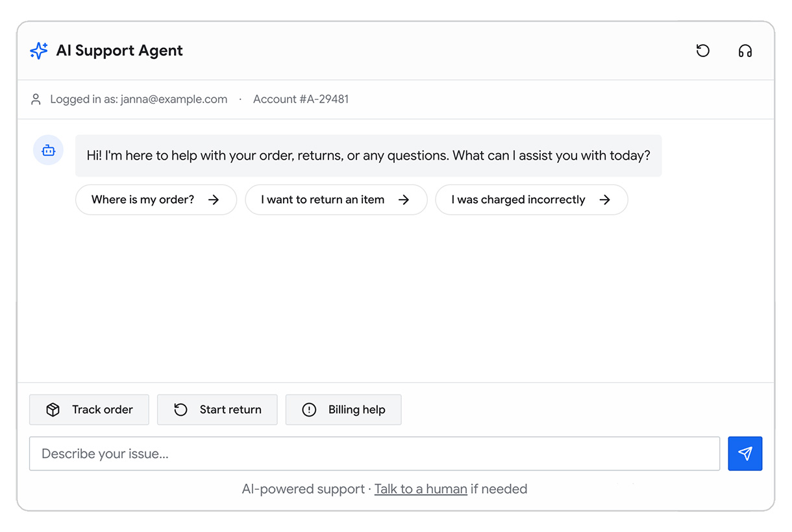
Task: Pick "I was charged incorrectly" suggestion
Action: pyautogui.click(x=518, y=200)
